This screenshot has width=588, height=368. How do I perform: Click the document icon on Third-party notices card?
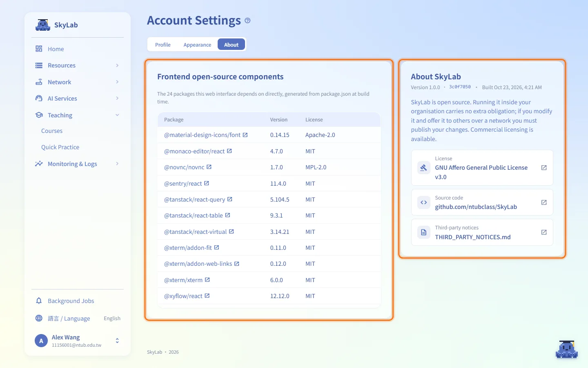tap(424, 232)
